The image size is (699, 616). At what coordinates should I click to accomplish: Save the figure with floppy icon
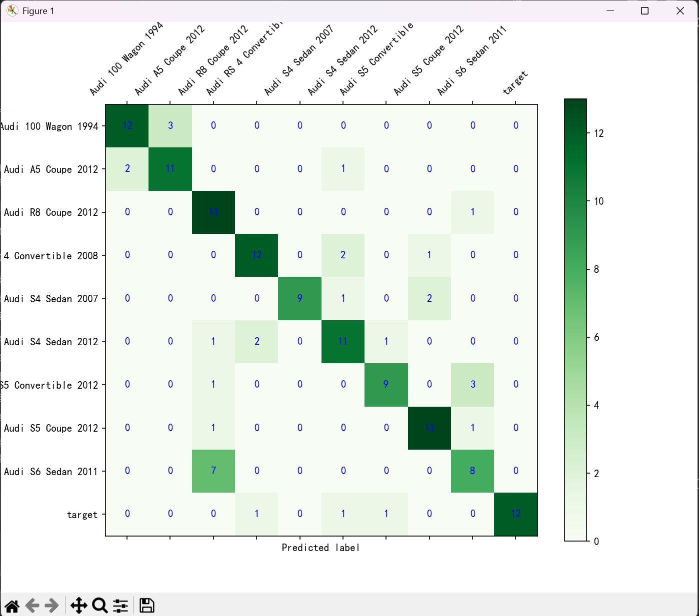146,606
